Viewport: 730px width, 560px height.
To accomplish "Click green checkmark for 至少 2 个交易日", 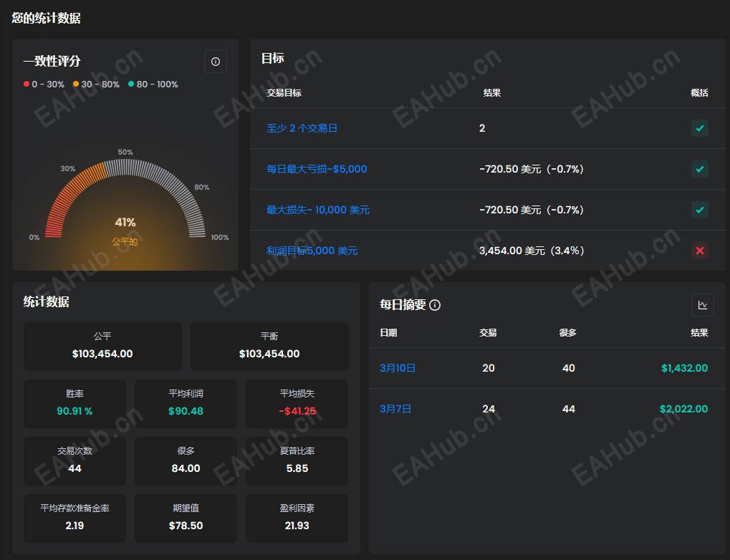I will pos(700,128).
